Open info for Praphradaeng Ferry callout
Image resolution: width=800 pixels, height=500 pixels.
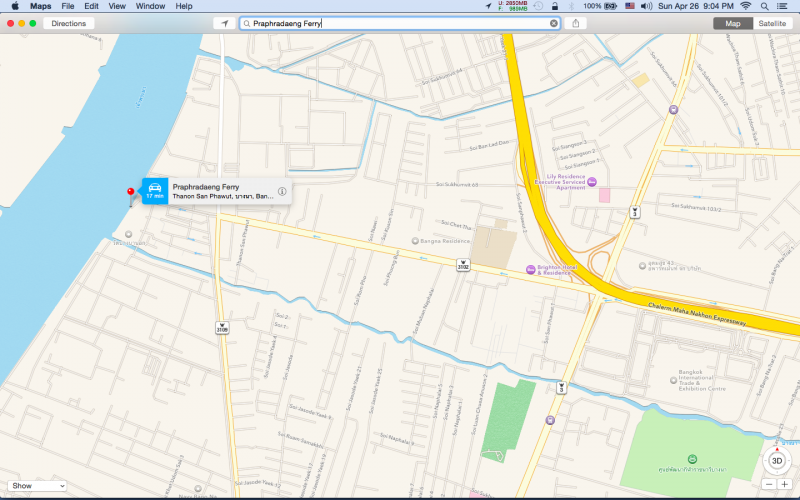(x=282, y=191)
